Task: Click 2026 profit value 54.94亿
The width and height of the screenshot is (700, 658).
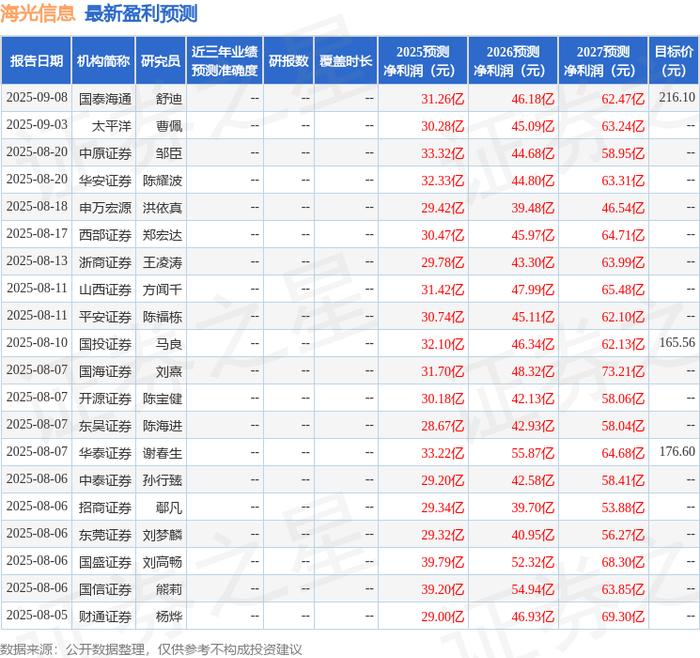Action: point(533,589)
